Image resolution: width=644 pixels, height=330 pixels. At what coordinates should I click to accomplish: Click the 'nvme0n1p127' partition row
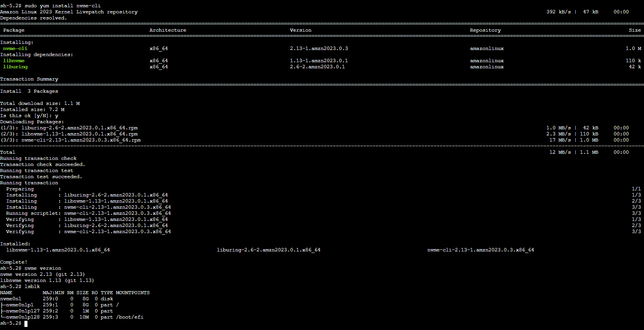tap(56, 311)
